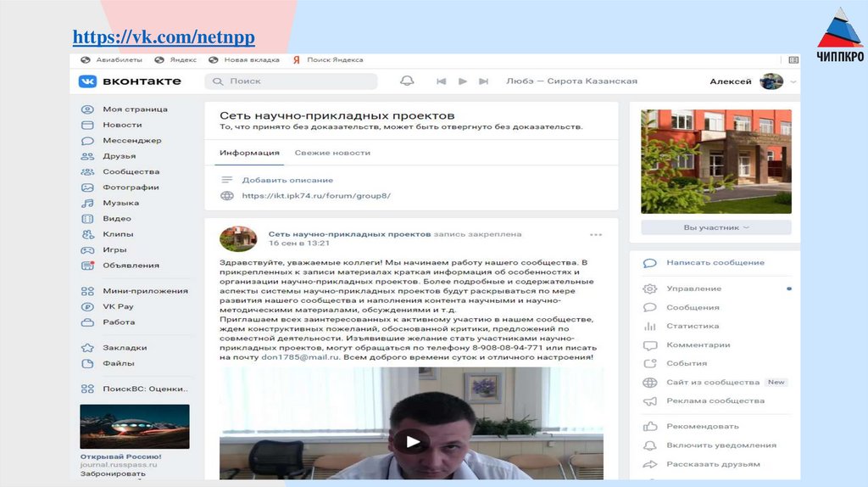Click the Закладки star icon
This screenshot has width=868, height=487.
[87, 348]
